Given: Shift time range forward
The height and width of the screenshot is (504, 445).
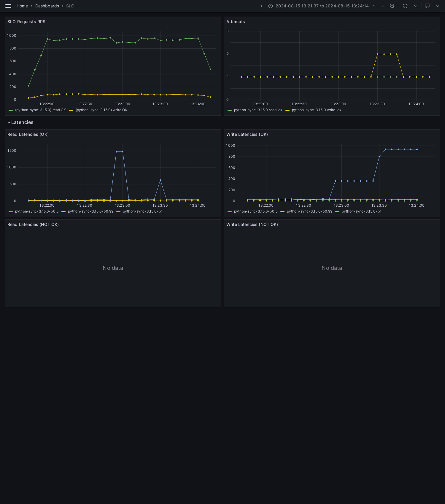Looking at the screenshot, I should pos(383,6).
